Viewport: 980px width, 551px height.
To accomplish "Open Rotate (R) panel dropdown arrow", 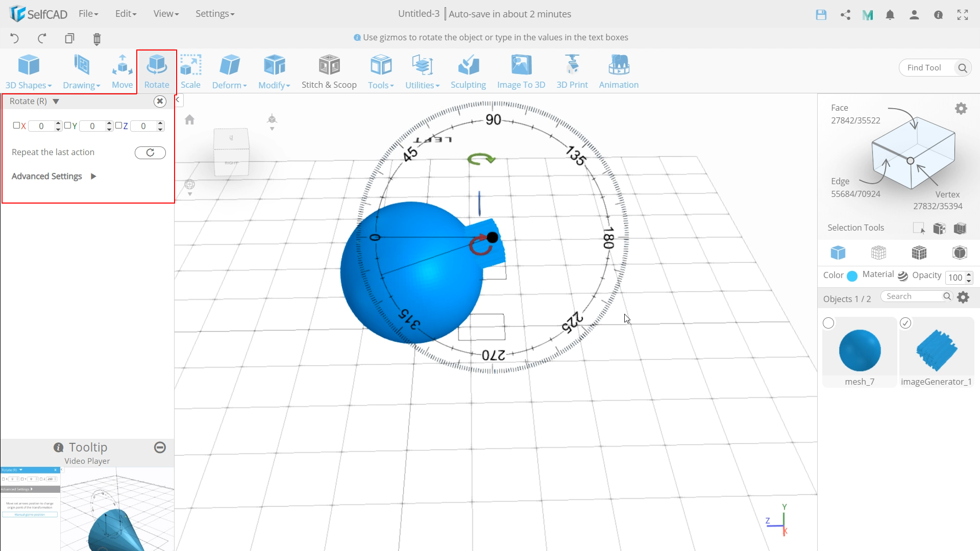I will click(x=56, y=102).
